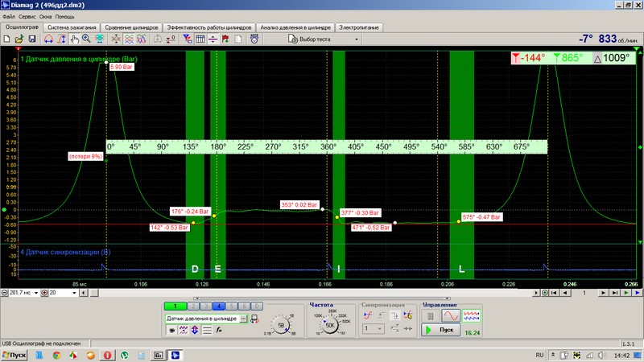Toggle the grid table icon

[x=200, y=39]
